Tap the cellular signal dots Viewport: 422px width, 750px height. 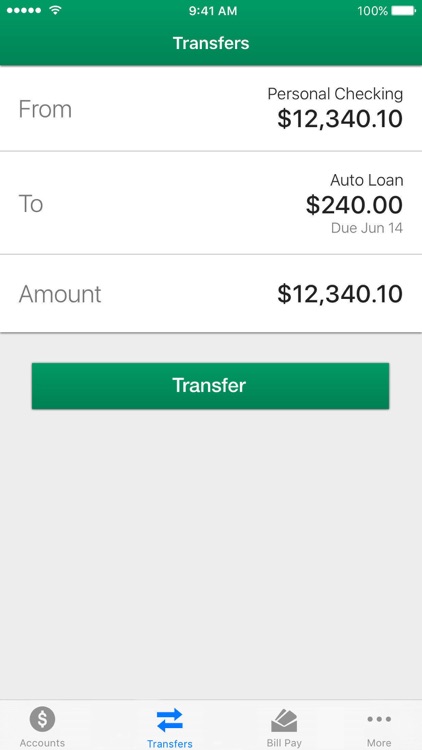pos(25,10)
